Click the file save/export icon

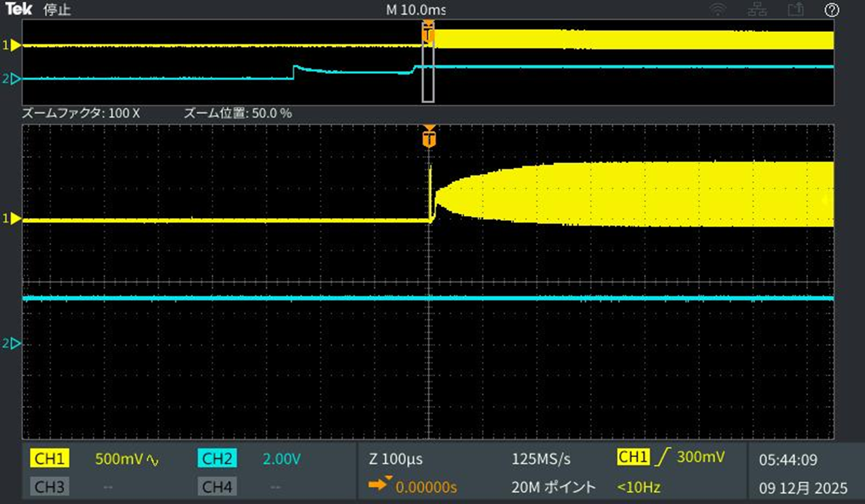point(796,10)
